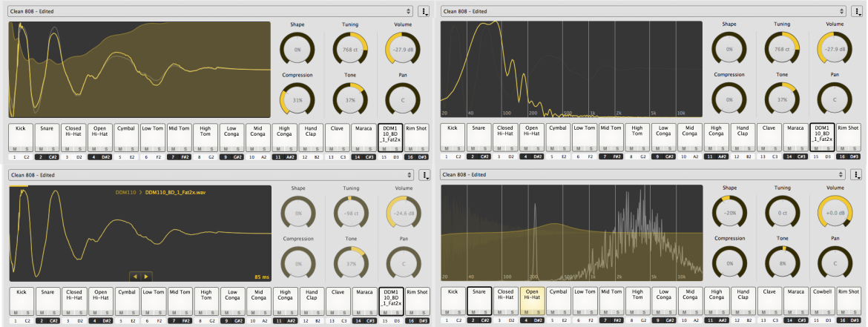
Task: Click the next-sample arrow in the waveform display
Action: tap(146, 276)
